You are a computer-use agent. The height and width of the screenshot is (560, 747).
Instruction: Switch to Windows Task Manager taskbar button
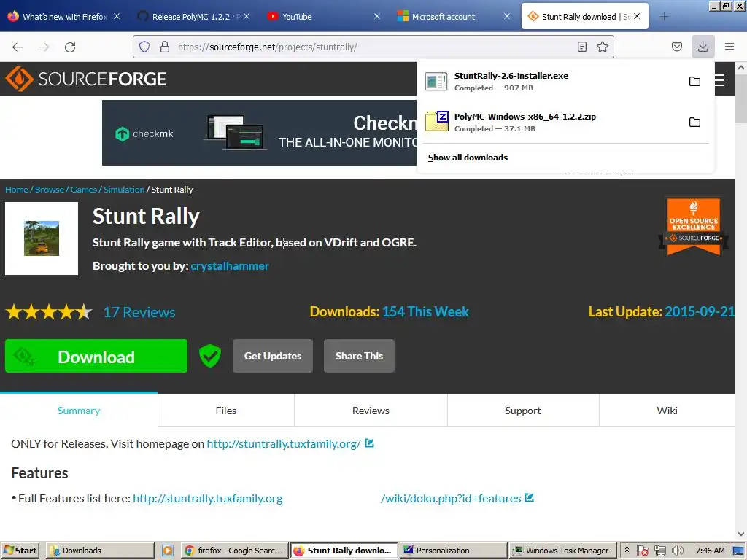pos(562,551)
